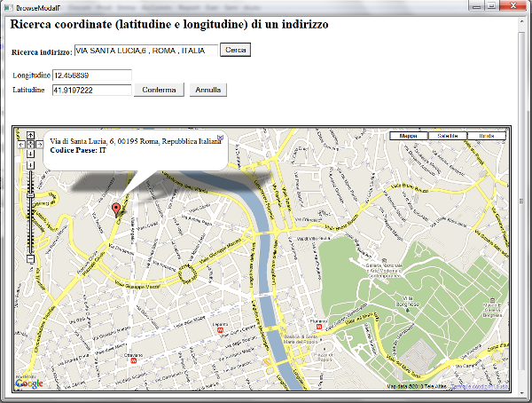Pan the map right with the arrow
This screenshot has width=532, height=403.
[40, 145]
